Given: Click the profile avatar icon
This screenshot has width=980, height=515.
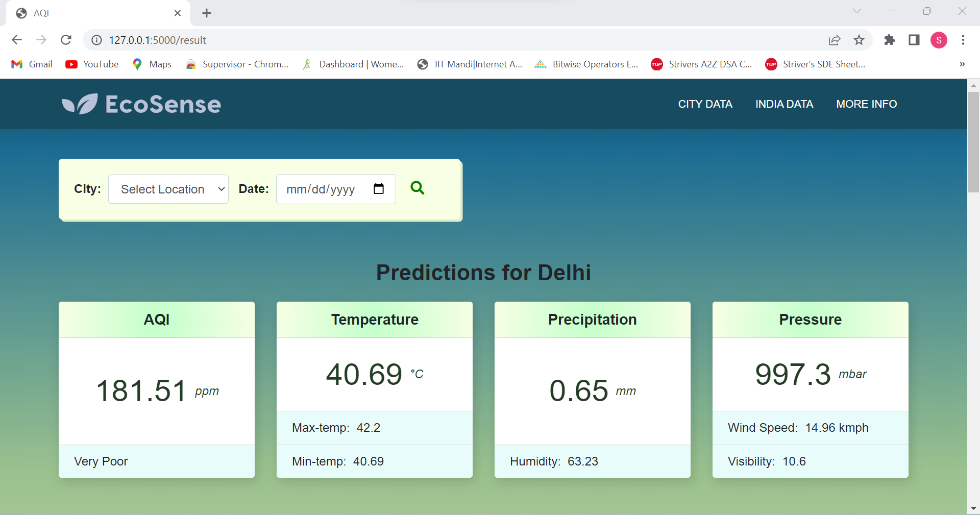Looking at the screenshot, I should tap(939, 40).
